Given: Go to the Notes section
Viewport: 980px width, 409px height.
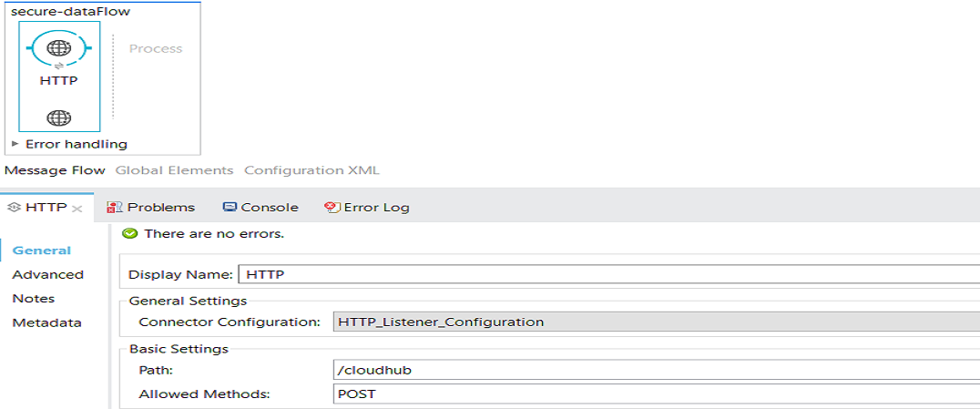Looking at the screenshot, I should [33, 299].
